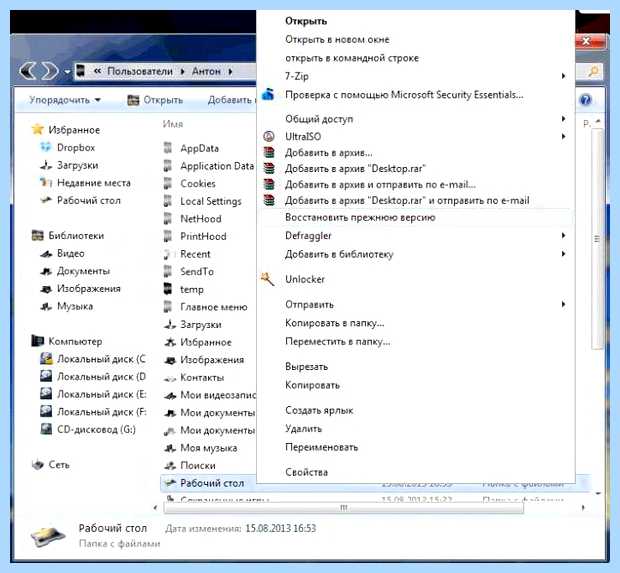This screenshot has height=573, width=620.
Task: Click the Пользователи breadcrumb
Action: pos(140,72)
